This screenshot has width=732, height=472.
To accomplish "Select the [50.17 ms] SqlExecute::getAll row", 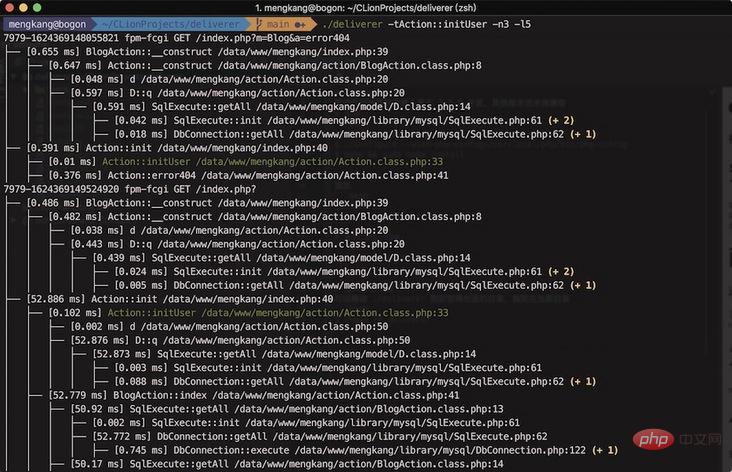I will coord(287,464).
